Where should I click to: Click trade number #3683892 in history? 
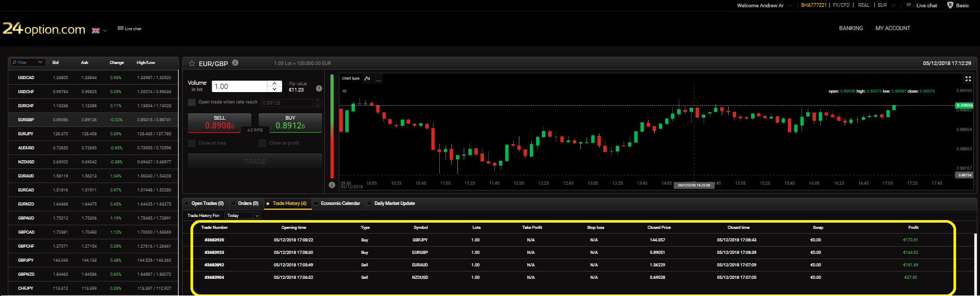[214, 265]
